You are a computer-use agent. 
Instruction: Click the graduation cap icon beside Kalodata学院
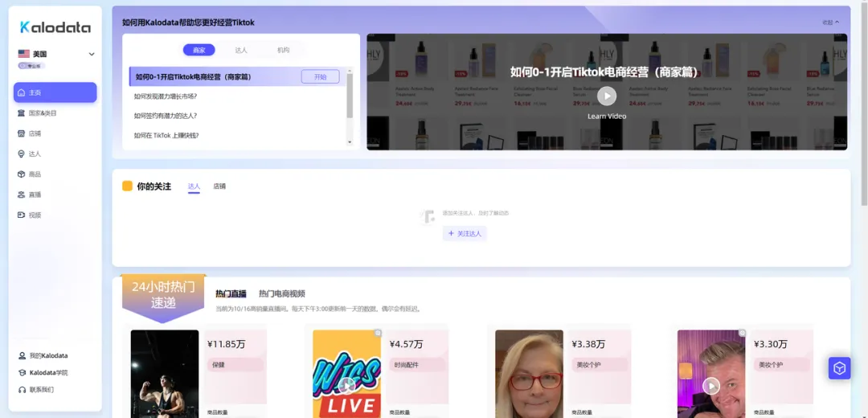click(23, 373)
